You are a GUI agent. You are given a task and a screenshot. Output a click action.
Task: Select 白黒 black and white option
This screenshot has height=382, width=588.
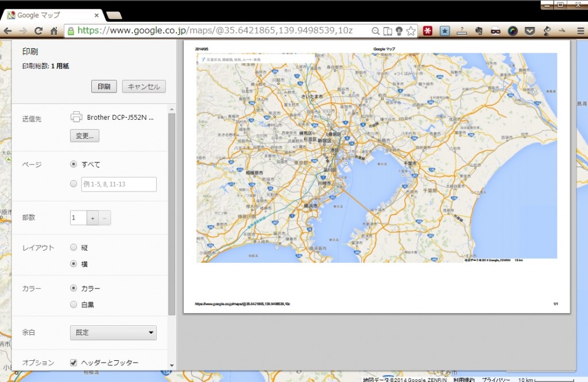click(73, 305)
